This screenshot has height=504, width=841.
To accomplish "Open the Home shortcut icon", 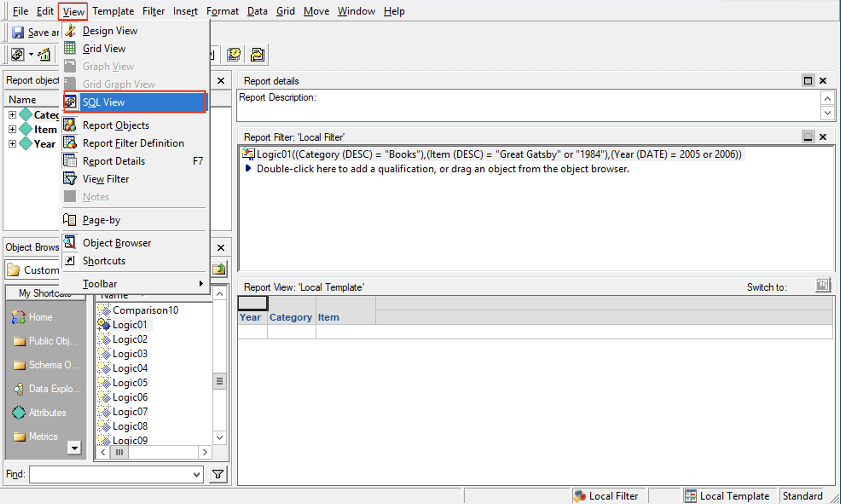I will (x=19, y=317).
